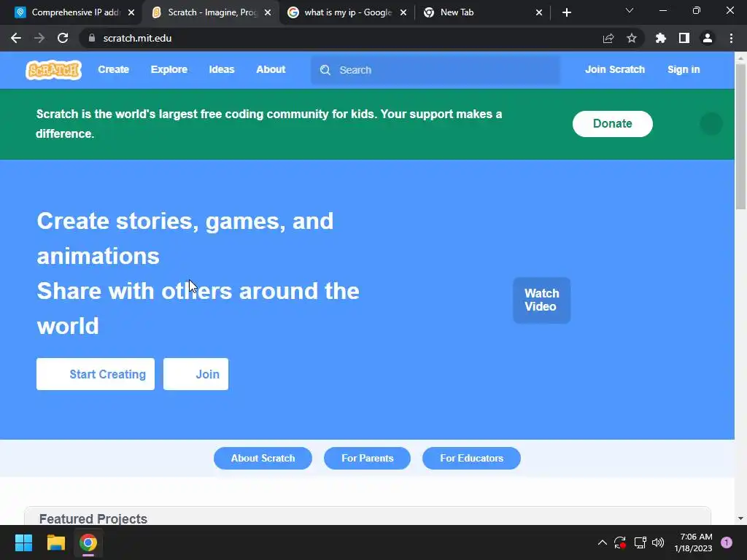Click Sign in link

click(x=683, y=69)
